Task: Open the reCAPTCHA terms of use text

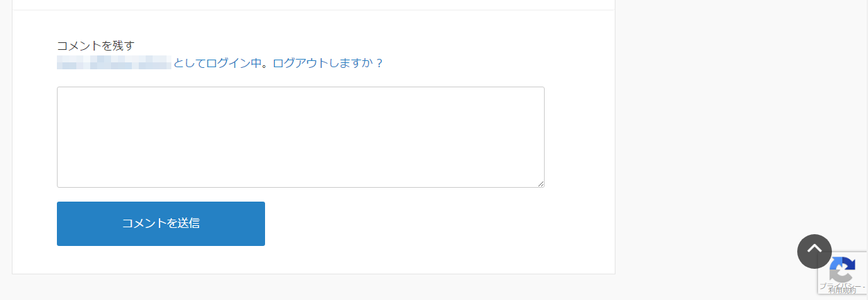Action: pos(842,291)
